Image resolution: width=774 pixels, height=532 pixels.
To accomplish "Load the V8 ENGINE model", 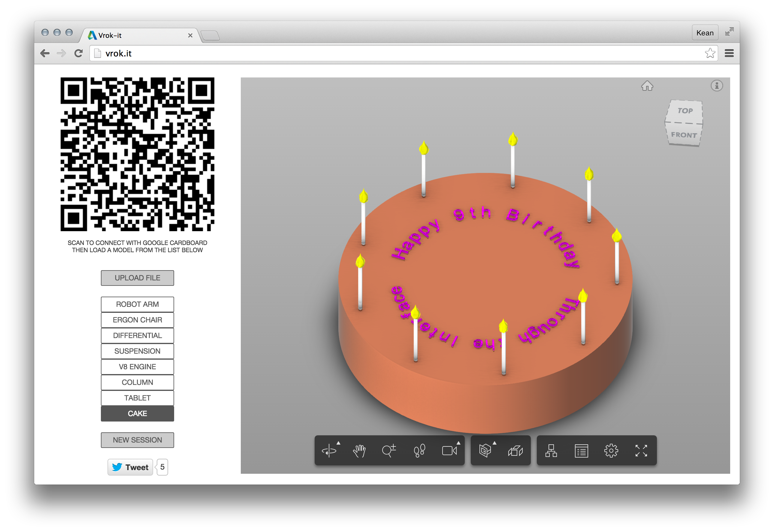I will tap(137, 367).
